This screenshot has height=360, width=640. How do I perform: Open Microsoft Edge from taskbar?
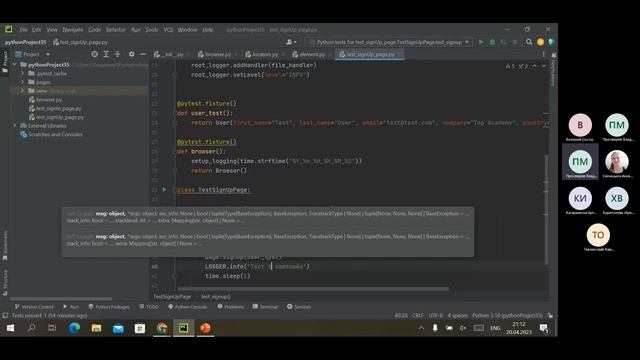click(x=74, y=328)
